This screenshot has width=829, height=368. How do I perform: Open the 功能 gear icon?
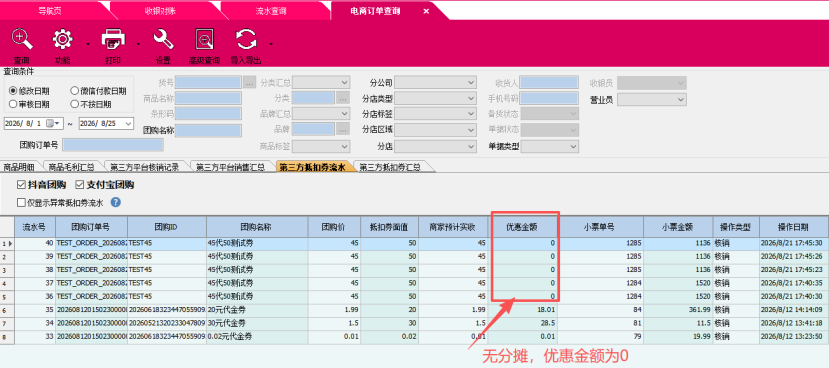point(62,40)
